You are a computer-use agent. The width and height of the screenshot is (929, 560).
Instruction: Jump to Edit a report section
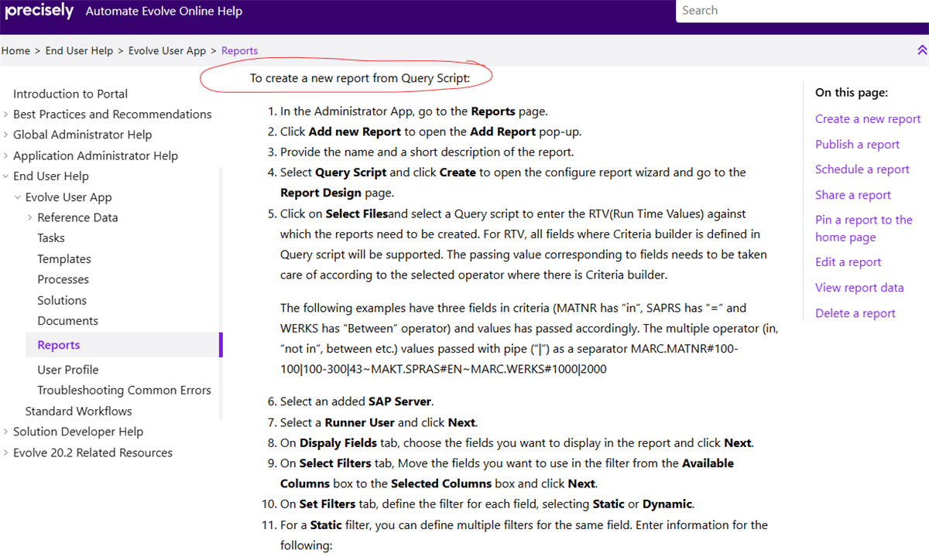tap(848, 262)
